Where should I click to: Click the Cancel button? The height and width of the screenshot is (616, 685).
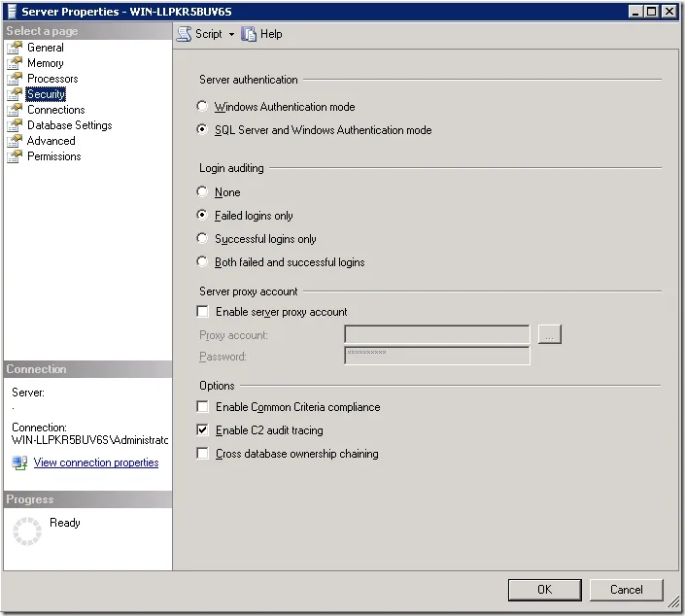click(627, 590)
